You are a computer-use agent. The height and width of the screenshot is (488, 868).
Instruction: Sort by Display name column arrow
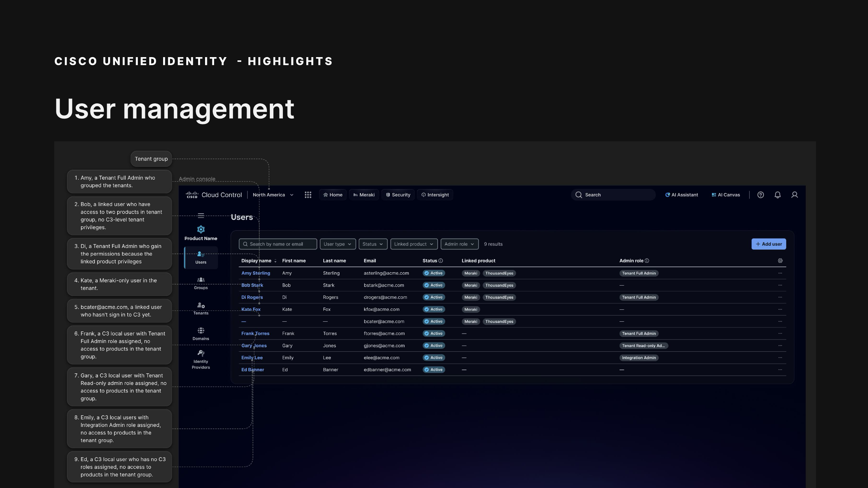coord(275,261)
